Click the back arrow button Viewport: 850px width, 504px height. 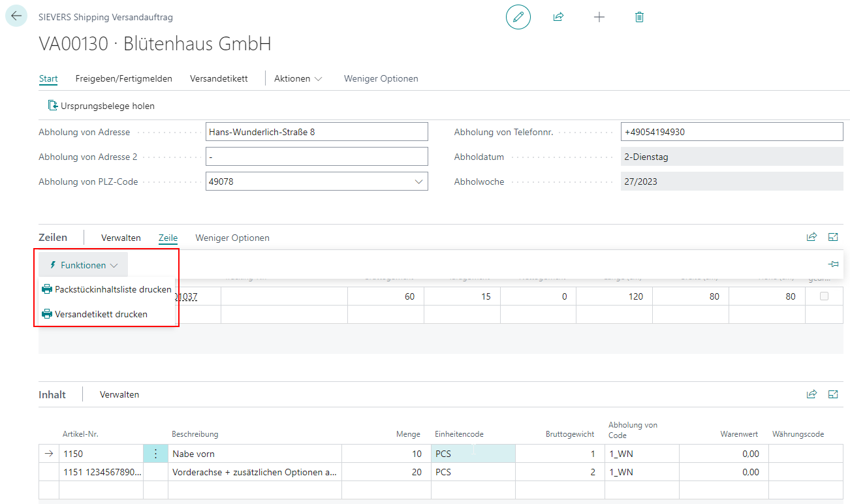coord(16,16)
